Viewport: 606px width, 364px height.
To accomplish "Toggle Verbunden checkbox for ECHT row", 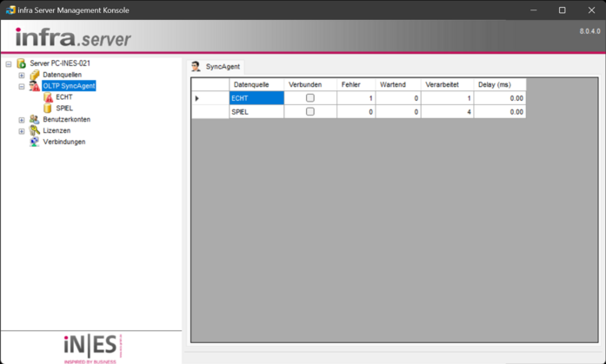I will (x=310, y=98).
